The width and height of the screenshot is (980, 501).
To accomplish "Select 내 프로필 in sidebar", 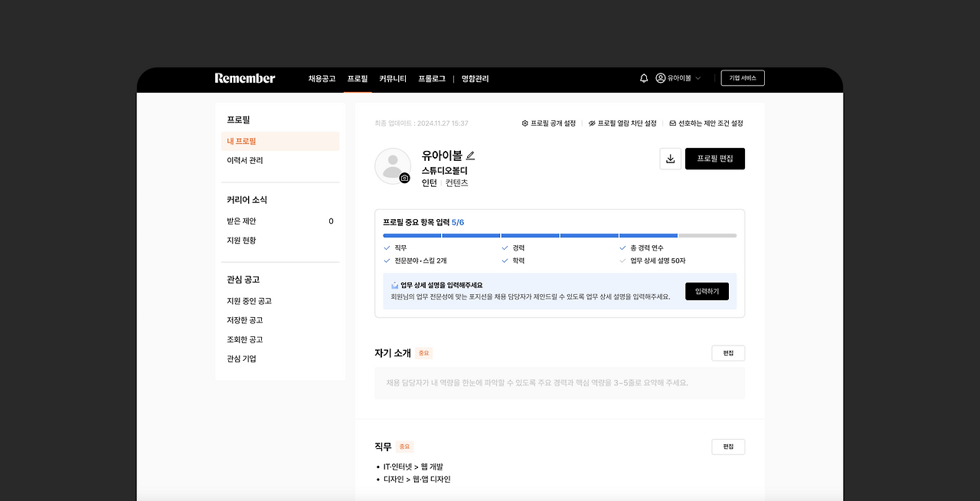I will point(280,141).
